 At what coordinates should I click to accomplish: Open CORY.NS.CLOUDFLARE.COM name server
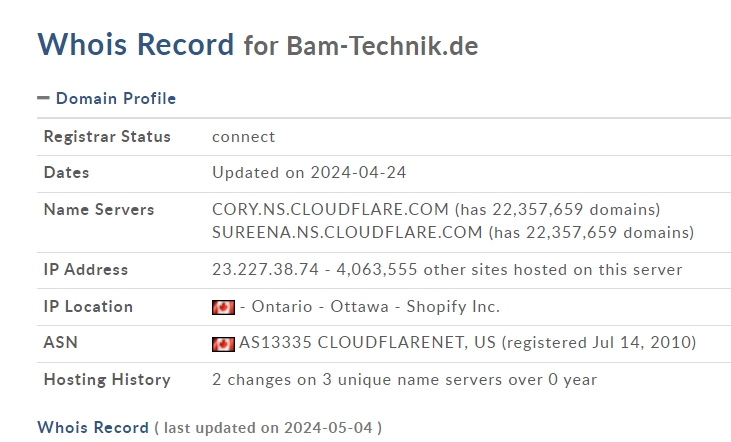tap(330, 209)
